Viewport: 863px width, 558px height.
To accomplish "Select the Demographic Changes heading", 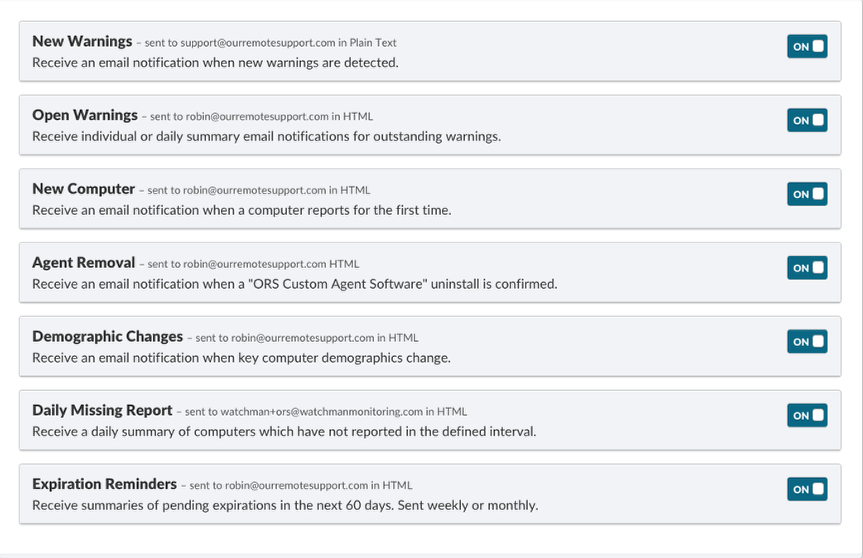I will click(107, 336).
